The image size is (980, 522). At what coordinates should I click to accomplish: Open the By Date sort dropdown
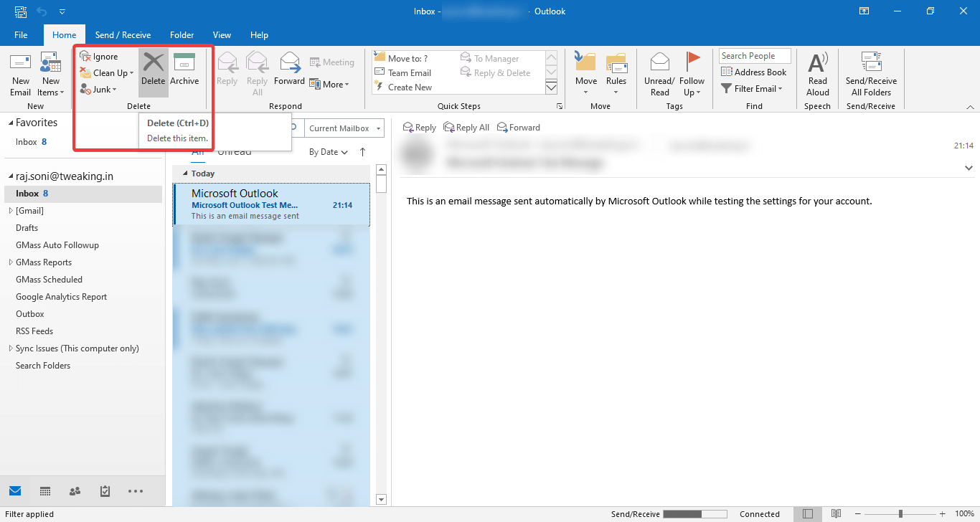pyautogui.click(x=327, y=151)
